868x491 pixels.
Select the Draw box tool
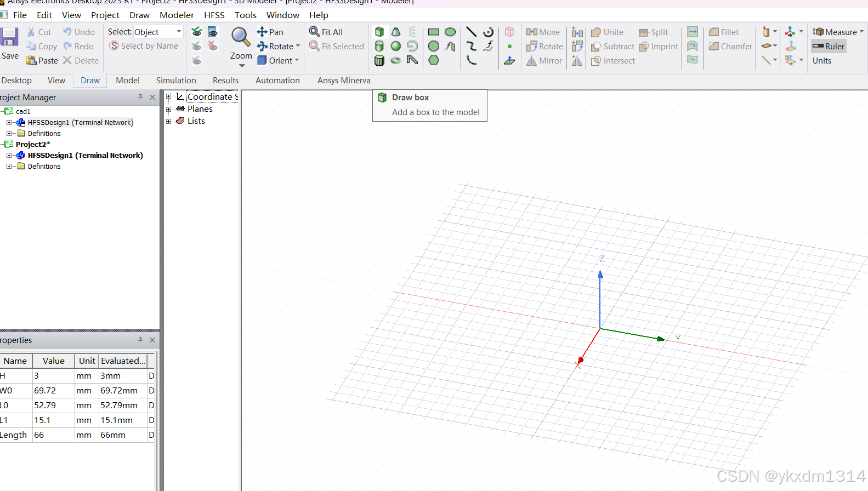point(379,32)
